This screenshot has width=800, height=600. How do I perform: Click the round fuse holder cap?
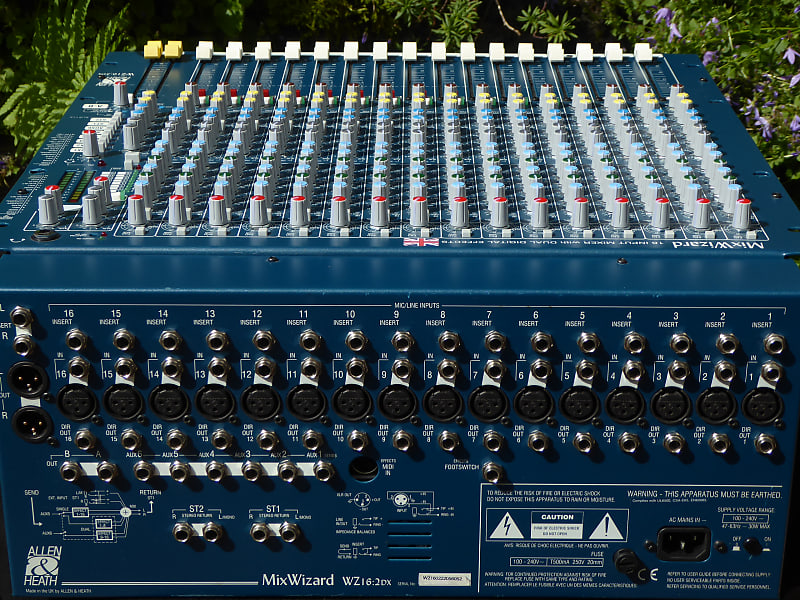point(625,563)
